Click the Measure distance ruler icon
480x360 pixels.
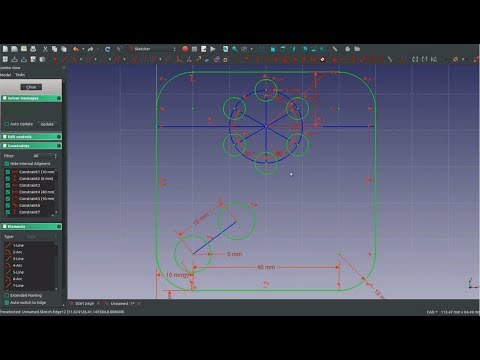point(335,49)
